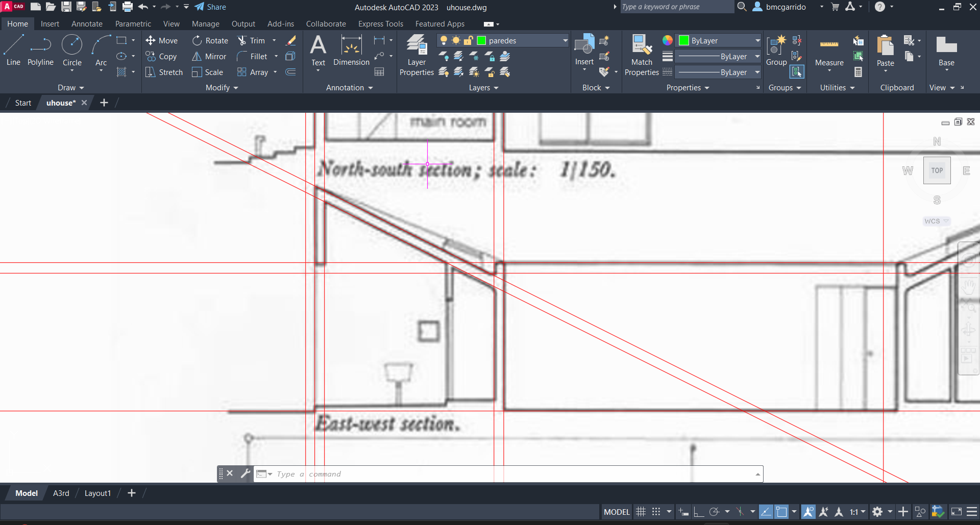Open the Annotate ribbon tab
This screenshot has height=525, width=980.
tap(87, 24)
